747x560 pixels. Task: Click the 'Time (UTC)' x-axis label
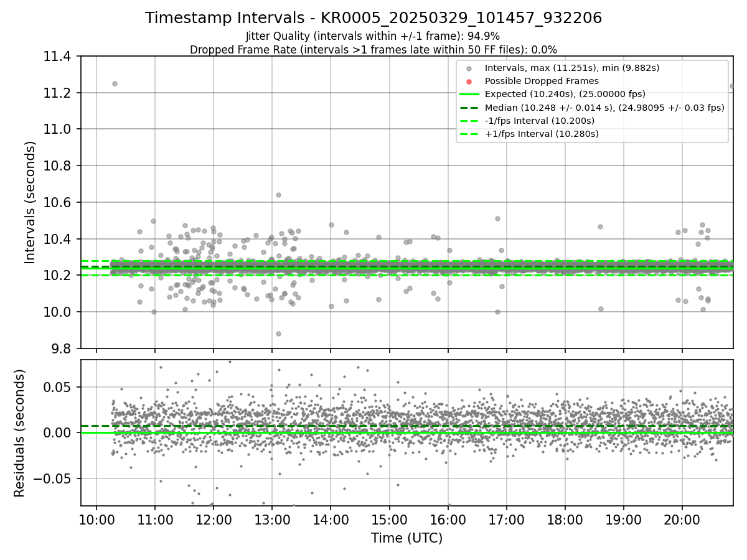406,538
